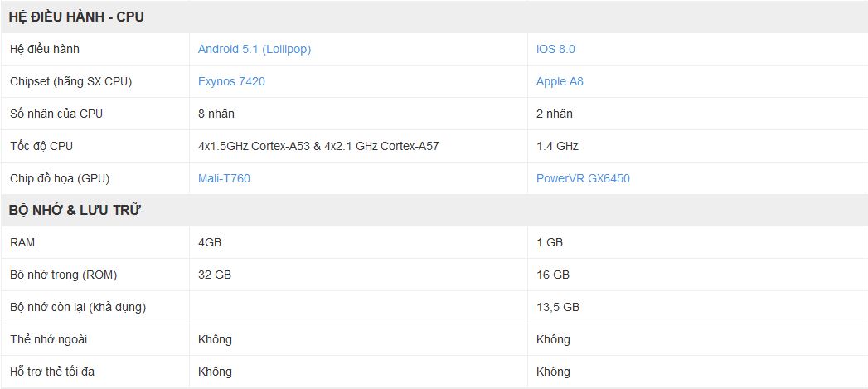The width and height of the screenshot is (868, 389).
Task: Select the 13,5 GB available memory value
Action: [557, 307]
